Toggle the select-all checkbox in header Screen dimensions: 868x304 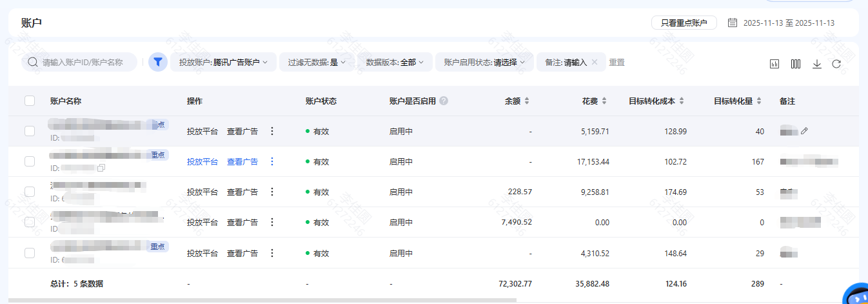(x=30, y=101)
